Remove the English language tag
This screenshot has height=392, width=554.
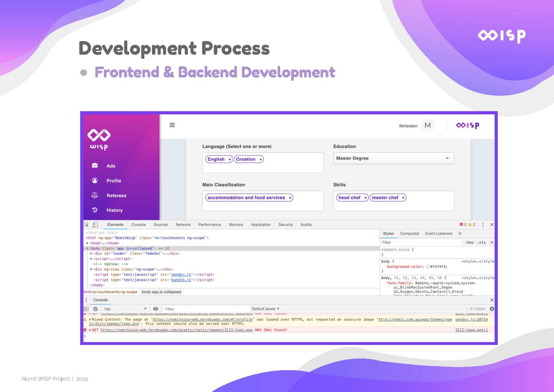point(230,160)
